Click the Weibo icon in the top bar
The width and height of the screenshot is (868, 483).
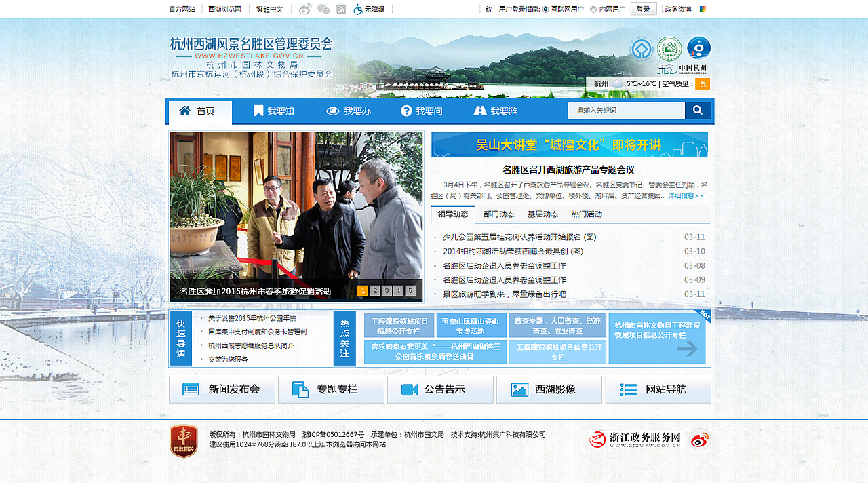pos(305,9)
